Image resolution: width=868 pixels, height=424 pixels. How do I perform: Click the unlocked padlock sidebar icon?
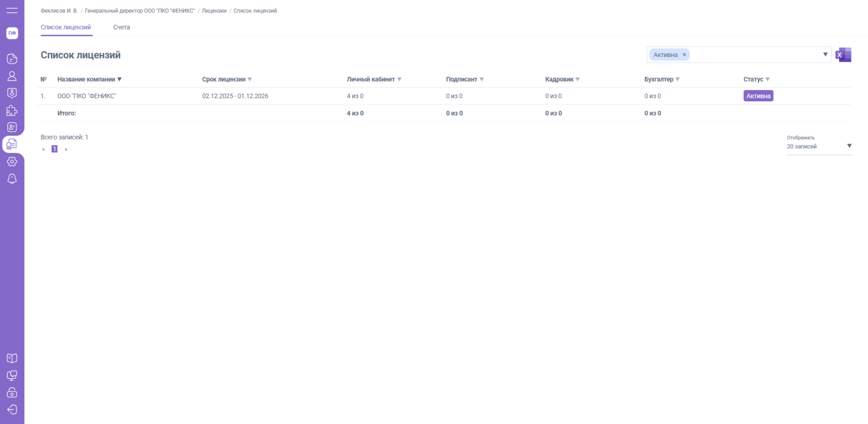12,392
